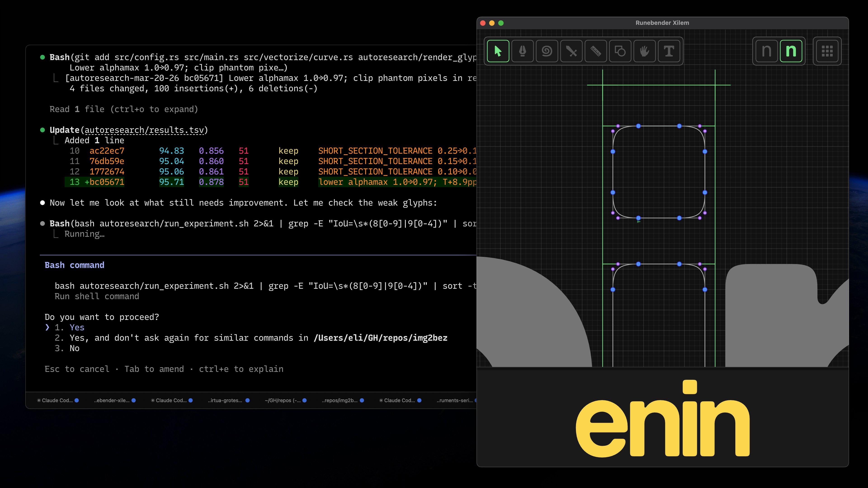The width and height of the screenshot is (868, 488).
Task: Select the Text tool
Action: point(669,51)
